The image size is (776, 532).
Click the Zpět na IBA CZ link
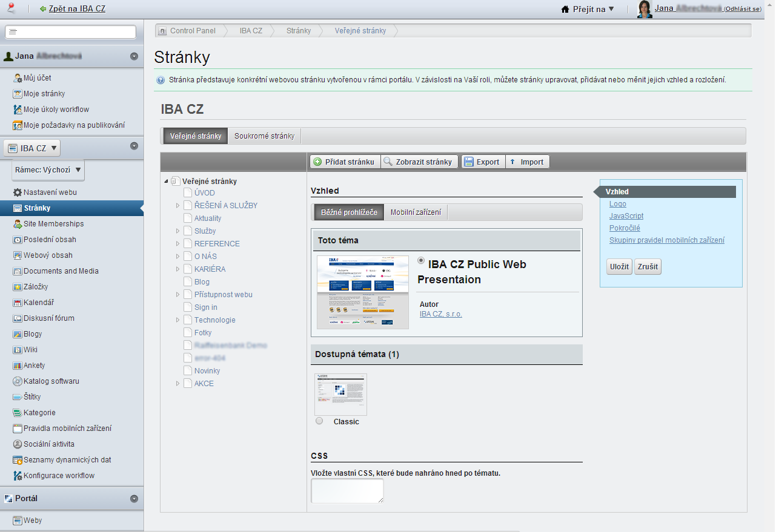pyautogui.click(x=77, y=9)
